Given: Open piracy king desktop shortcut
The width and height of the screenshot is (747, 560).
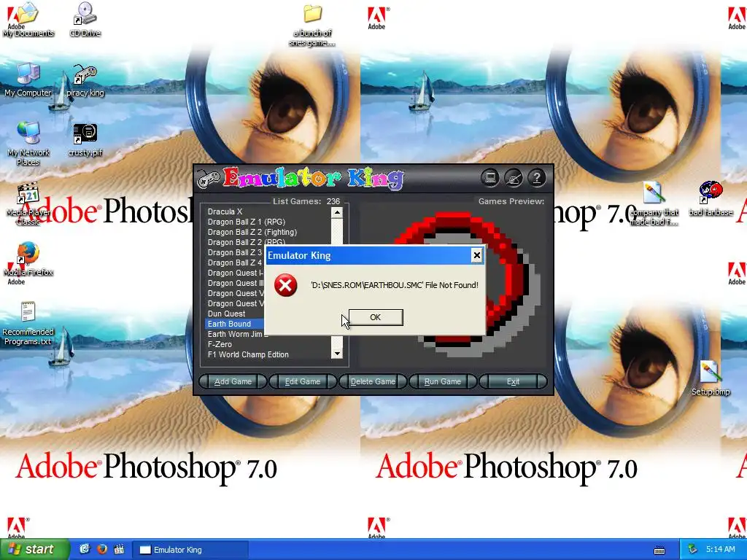Looking at the screenshot, I should point(85,80).
